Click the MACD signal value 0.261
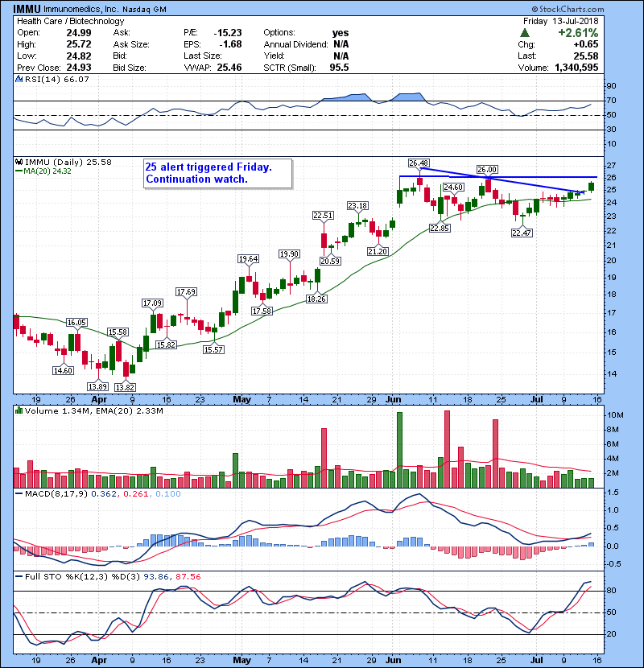This screenshot has width=644, height=668. point(135,494)
